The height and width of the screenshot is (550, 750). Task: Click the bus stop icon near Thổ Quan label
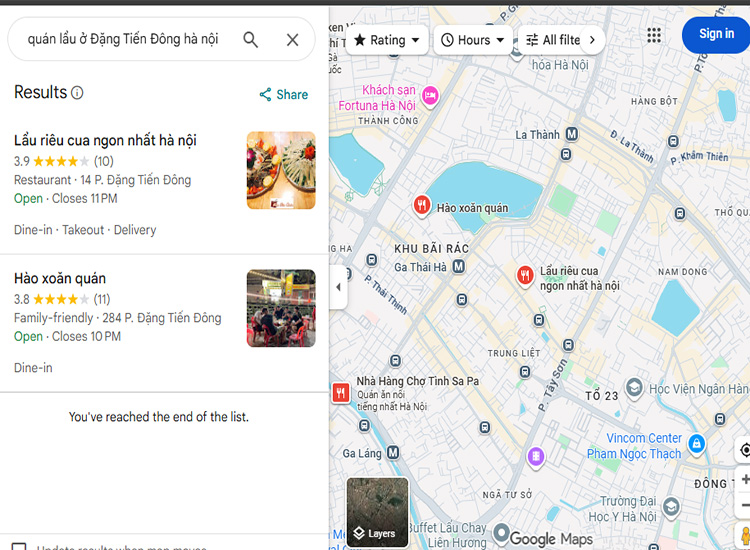pyautogui.click(x=680, y=213)
